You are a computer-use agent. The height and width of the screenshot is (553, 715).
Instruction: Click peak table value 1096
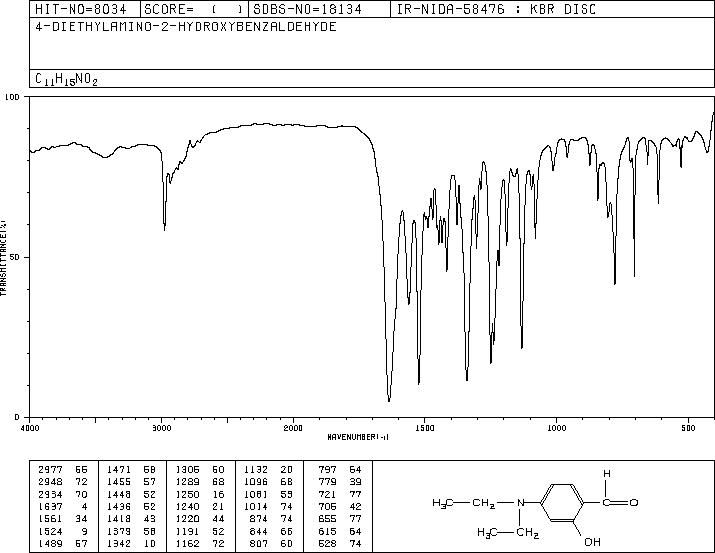pos(256,482)
